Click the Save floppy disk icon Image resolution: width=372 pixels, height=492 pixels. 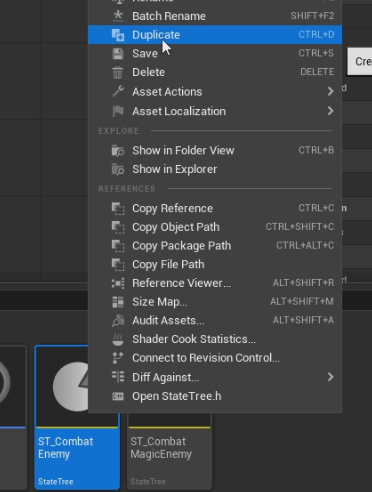coord(118,54)
